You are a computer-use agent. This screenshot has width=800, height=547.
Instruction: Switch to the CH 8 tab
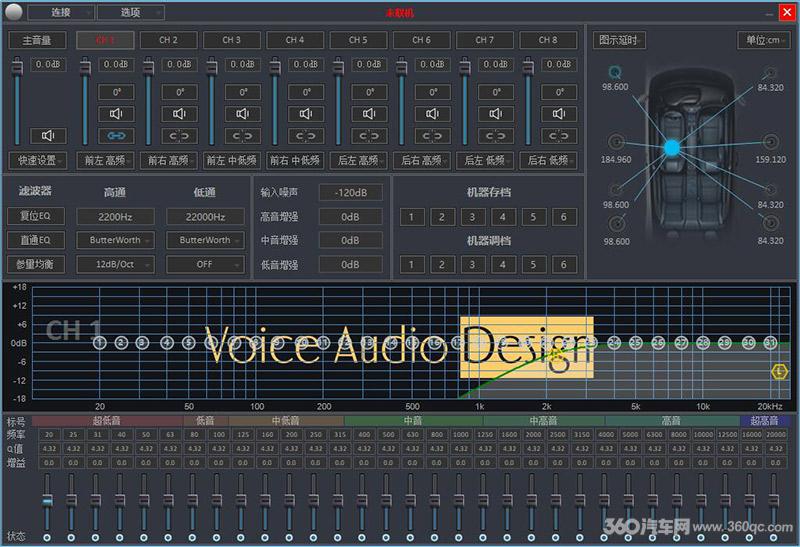(x=548, y=40)
